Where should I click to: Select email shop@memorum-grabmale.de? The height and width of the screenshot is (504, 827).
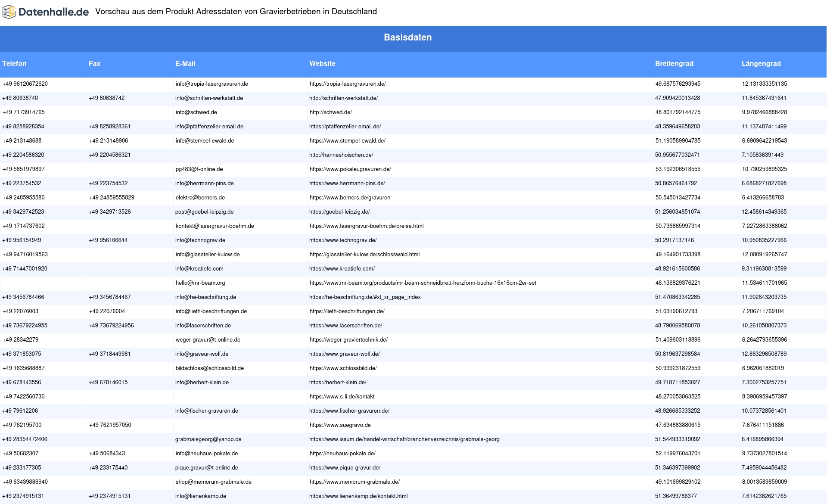click(214, 482)
